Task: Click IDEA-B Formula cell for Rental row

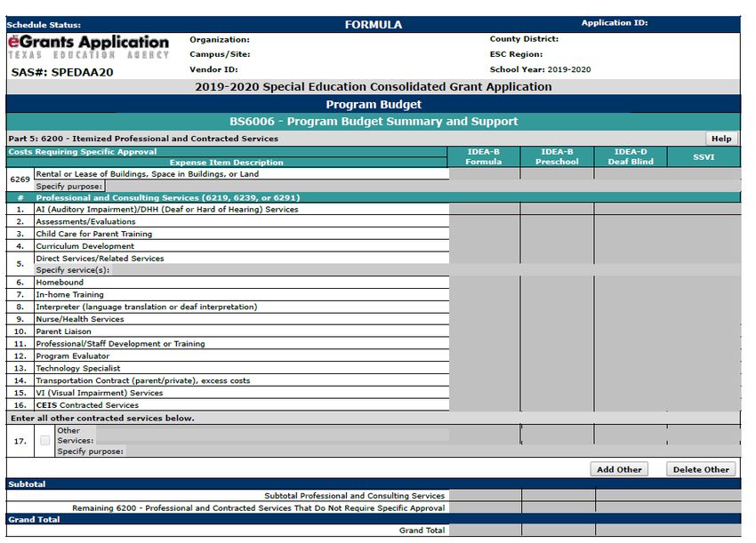Action: point(485,174)
